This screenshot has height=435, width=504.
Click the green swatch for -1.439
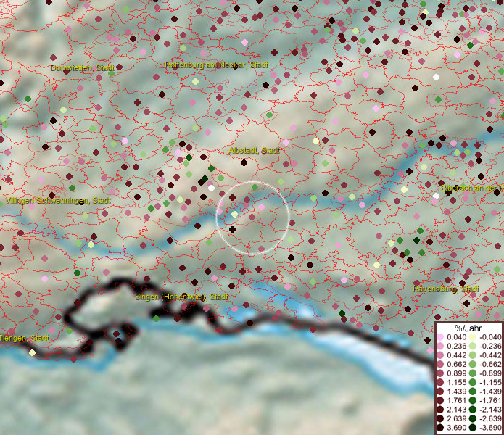tap(473, 391)
